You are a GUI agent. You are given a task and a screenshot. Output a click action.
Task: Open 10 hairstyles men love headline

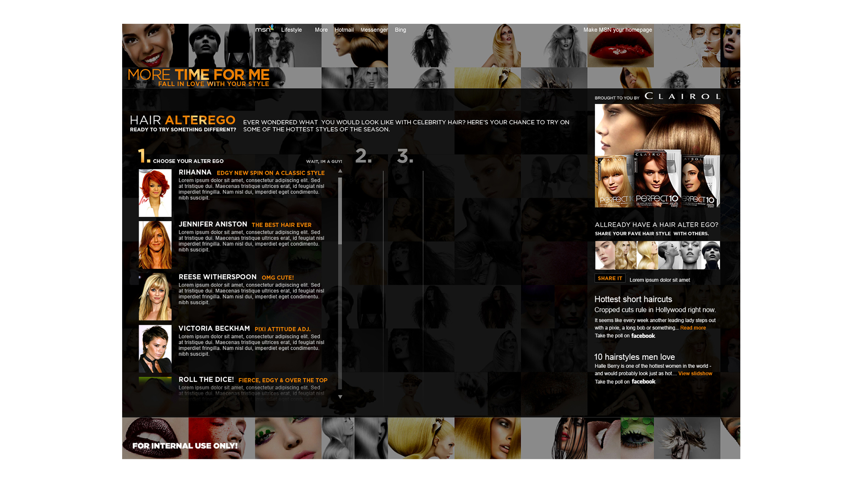(x=634, y=357)
